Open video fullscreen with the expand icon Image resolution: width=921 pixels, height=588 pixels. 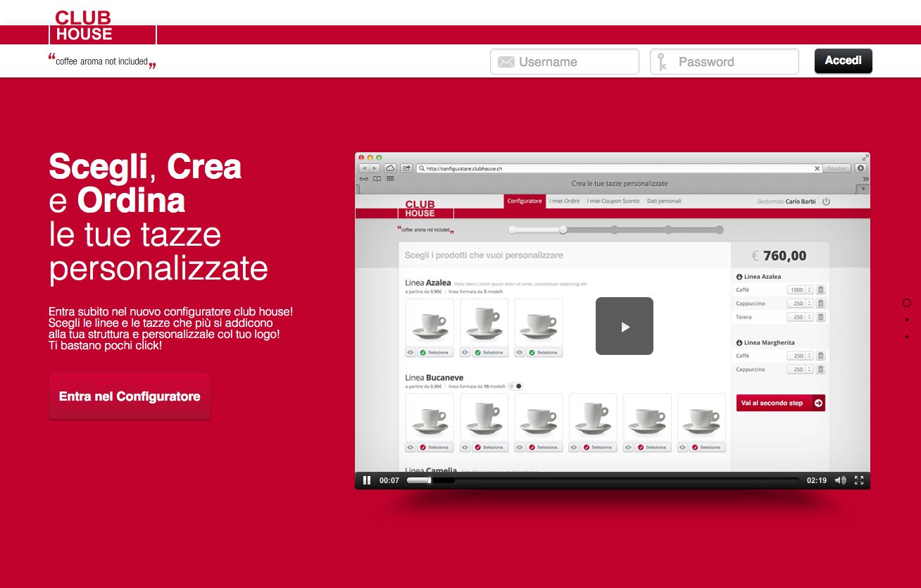coord(859,480)
